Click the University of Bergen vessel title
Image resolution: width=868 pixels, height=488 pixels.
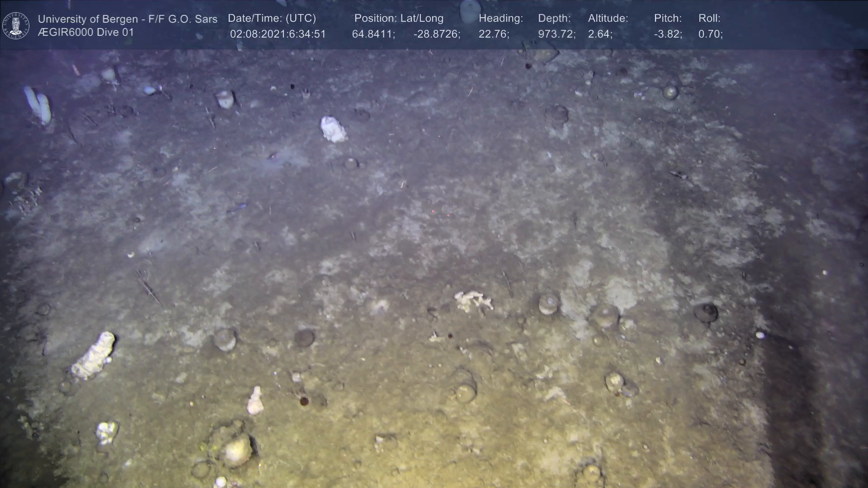click(127, 19)
